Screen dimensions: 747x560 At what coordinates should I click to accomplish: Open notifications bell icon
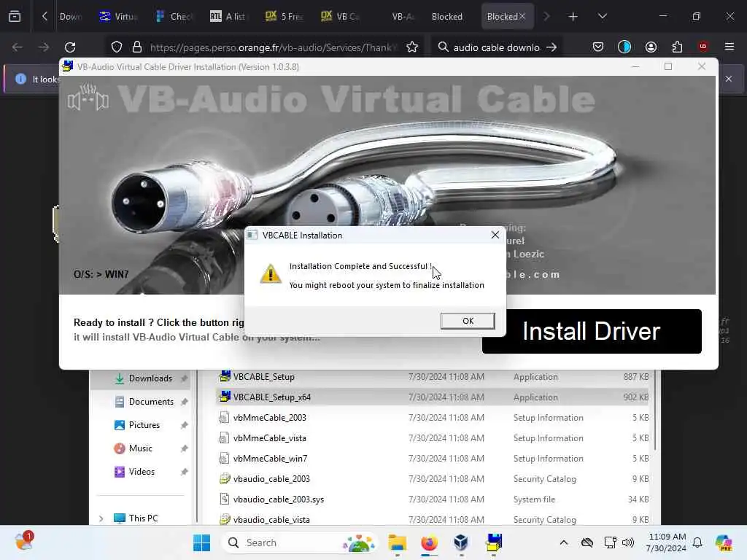coord(697,542)
